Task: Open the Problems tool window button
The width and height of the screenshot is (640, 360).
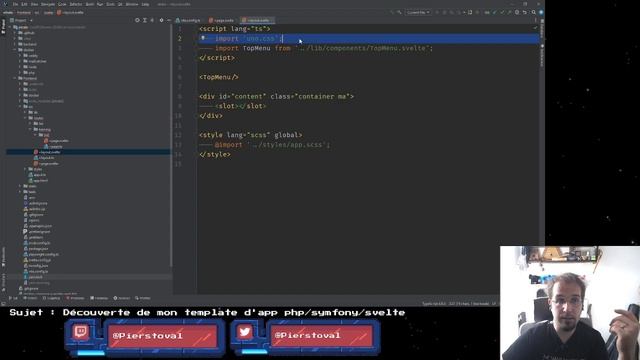Action: 75,298
